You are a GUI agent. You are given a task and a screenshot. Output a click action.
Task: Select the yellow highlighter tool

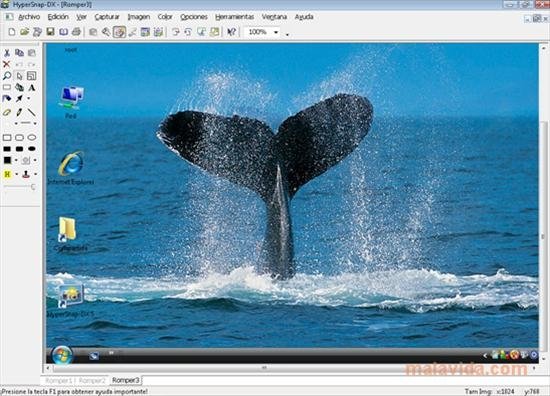(x=7, y=174)
